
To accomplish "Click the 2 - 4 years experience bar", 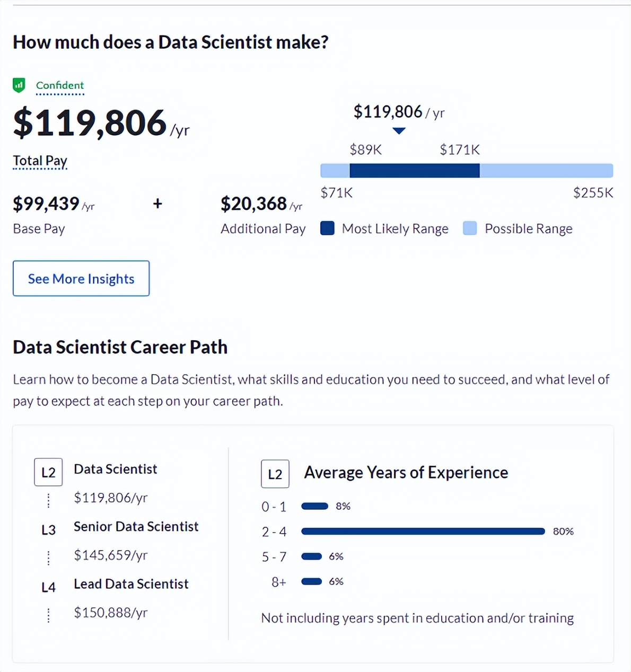I will coord(423,531).
